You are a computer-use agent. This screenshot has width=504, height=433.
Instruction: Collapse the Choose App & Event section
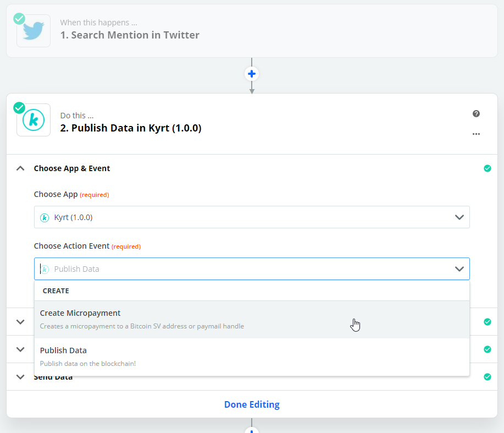coord(20,168)
